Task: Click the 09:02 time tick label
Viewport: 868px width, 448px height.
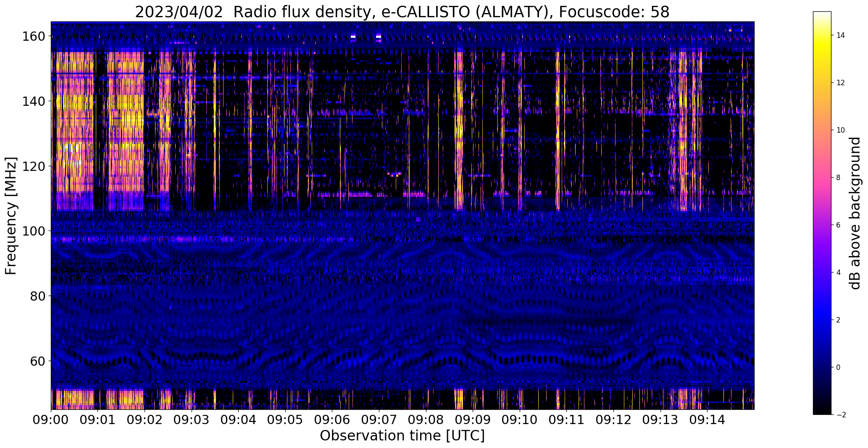Action: [x=145, y=420]
